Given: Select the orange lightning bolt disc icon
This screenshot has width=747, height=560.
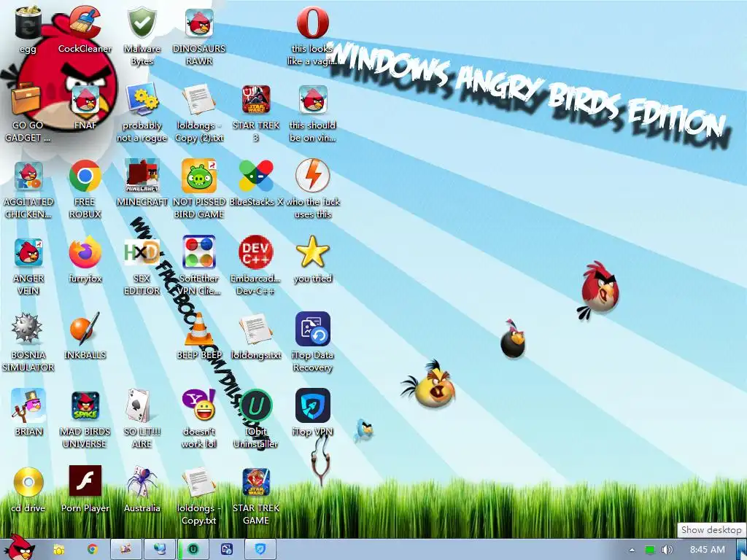Looking at the screenshot, I should pyautogui.click(x=312, y=176).
